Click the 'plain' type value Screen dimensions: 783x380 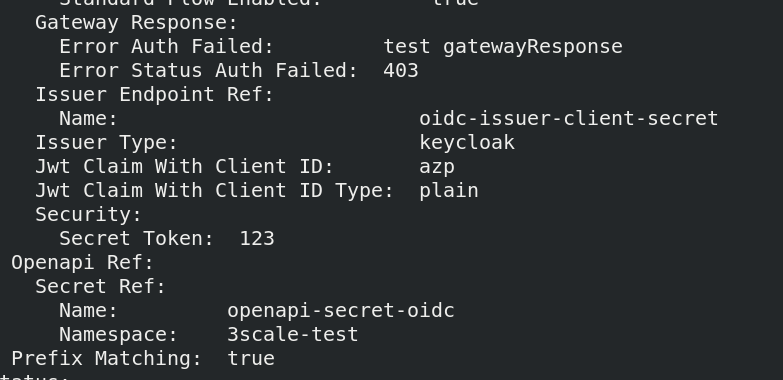point(449,191)
